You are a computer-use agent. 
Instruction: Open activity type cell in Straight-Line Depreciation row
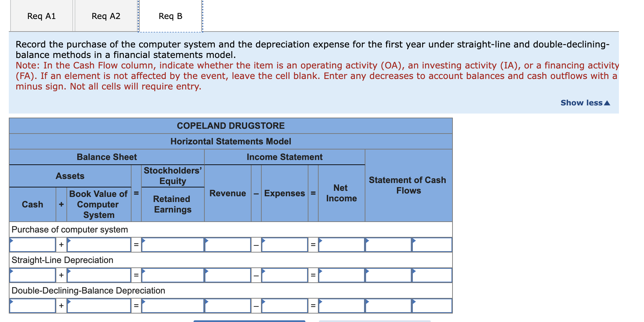[432, 275]
